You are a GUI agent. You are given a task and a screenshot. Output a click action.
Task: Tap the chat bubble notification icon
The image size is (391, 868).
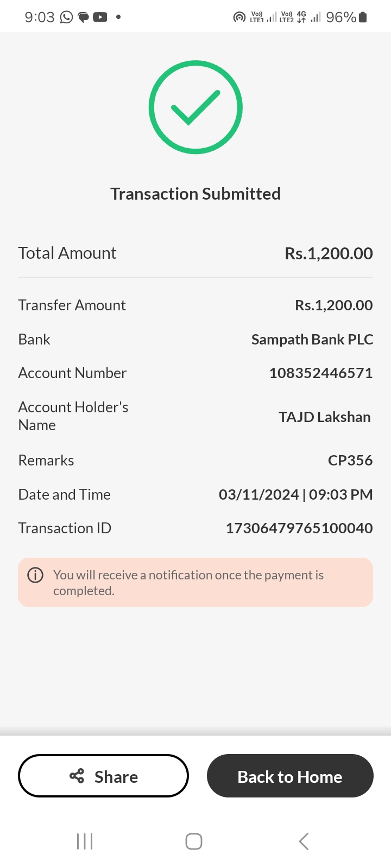tap(83, 17)
